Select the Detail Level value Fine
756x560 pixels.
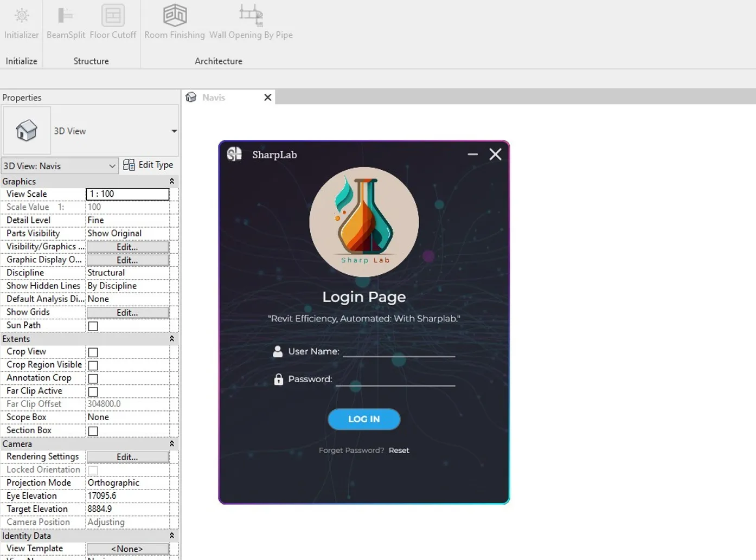(127, 220)
